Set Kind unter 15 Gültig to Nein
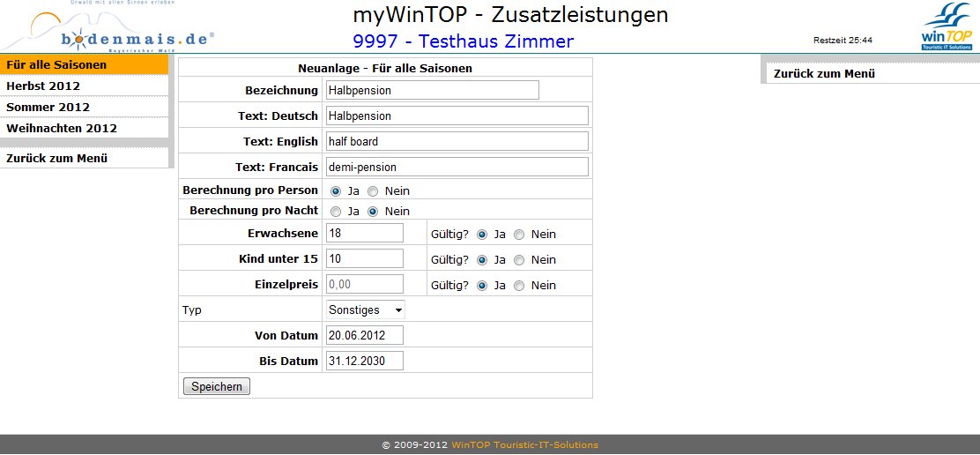 pyautogui.click(x=519, y=260)
